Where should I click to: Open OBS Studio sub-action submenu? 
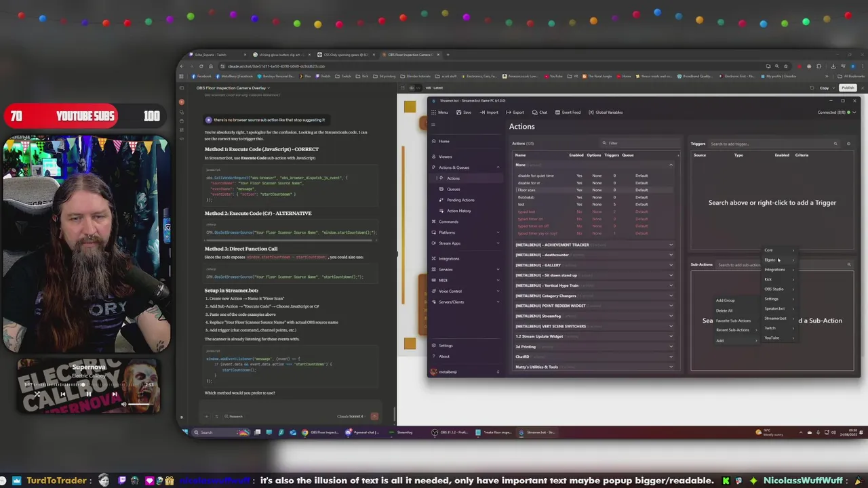[x=778, y=289]
